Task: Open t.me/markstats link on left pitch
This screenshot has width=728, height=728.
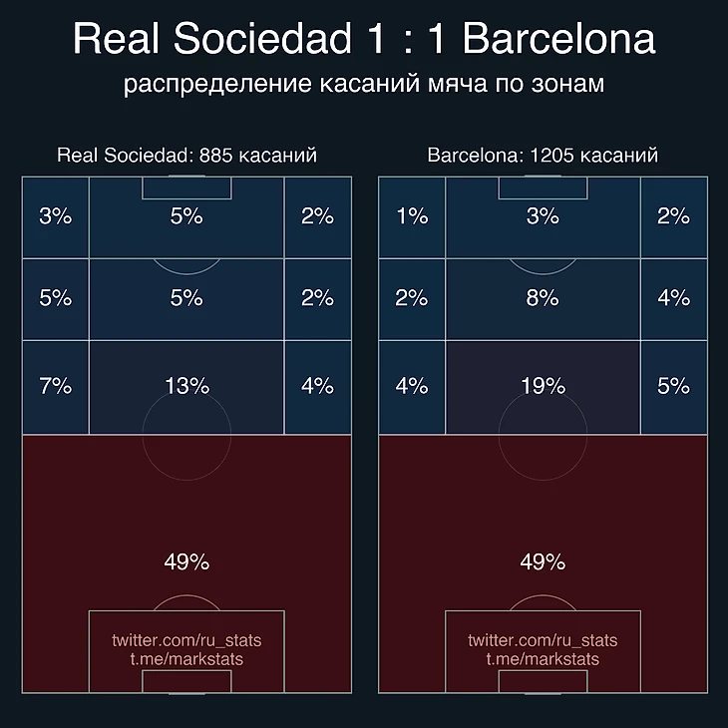Action: (x=186, y=659)
